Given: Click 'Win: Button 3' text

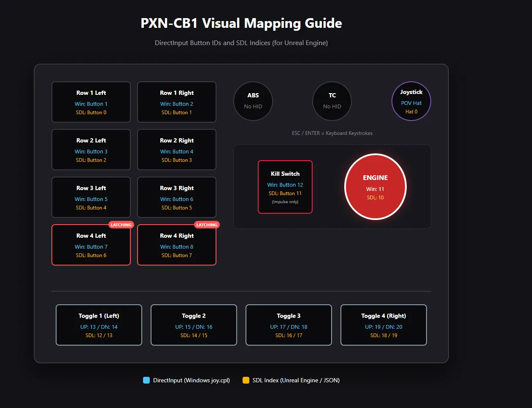Looking at the screenshot, I should coord(91,151).
